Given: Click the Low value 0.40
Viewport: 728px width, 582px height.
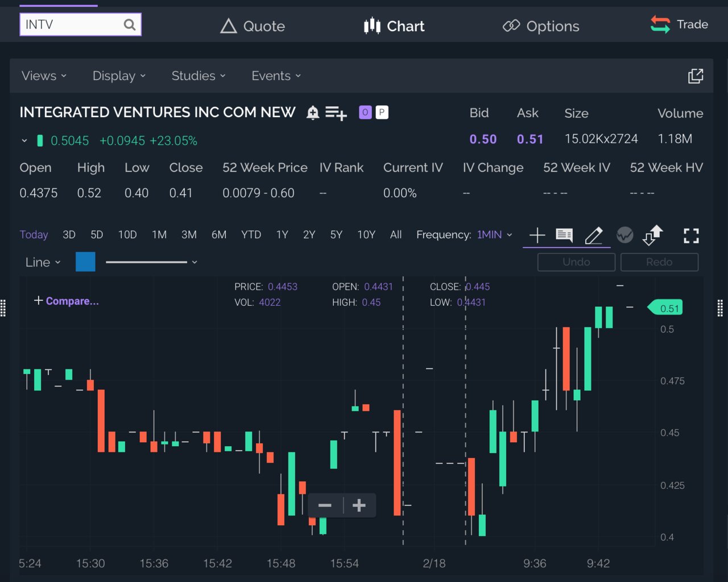Looking at the screenshot, I should coord(136,193).
